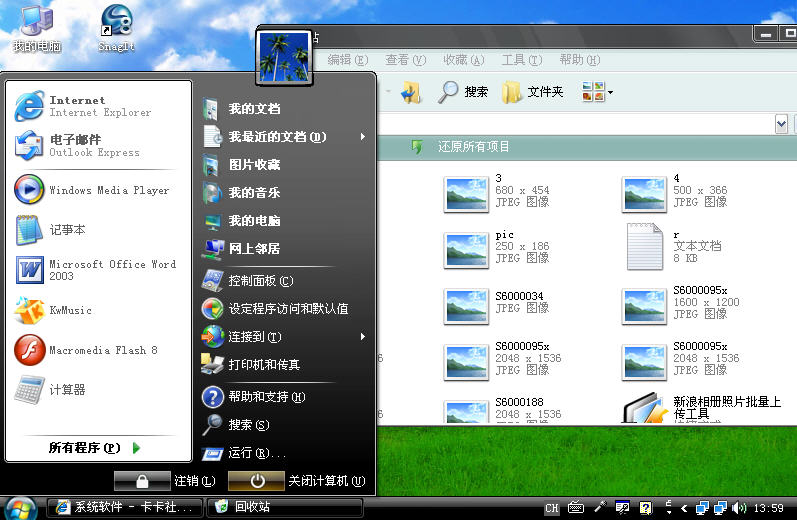Open 收藏 menu in Recycle Bin window
797x520 pixels.
[x=464, y=60]
